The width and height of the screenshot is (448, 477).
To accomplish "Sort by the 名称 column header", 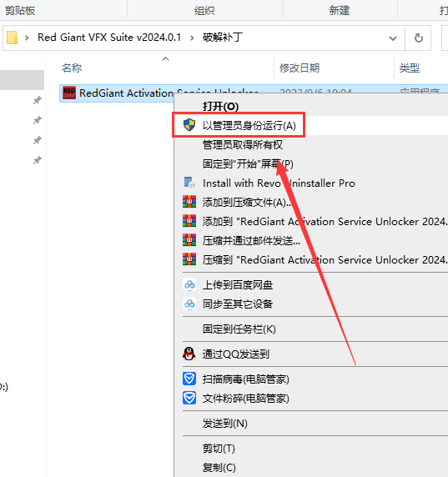I will (72, 68).
